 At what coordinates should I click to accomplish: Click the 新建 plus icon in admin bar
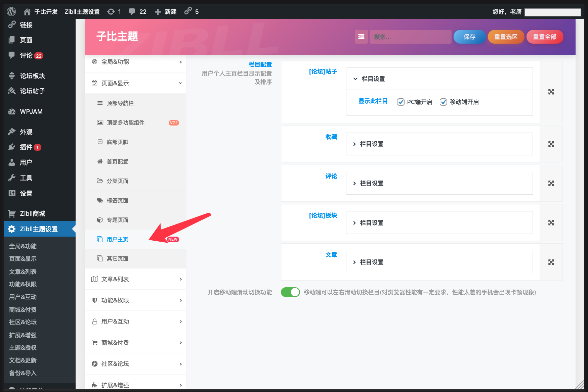pyautogui.click(x=157, y=11)
